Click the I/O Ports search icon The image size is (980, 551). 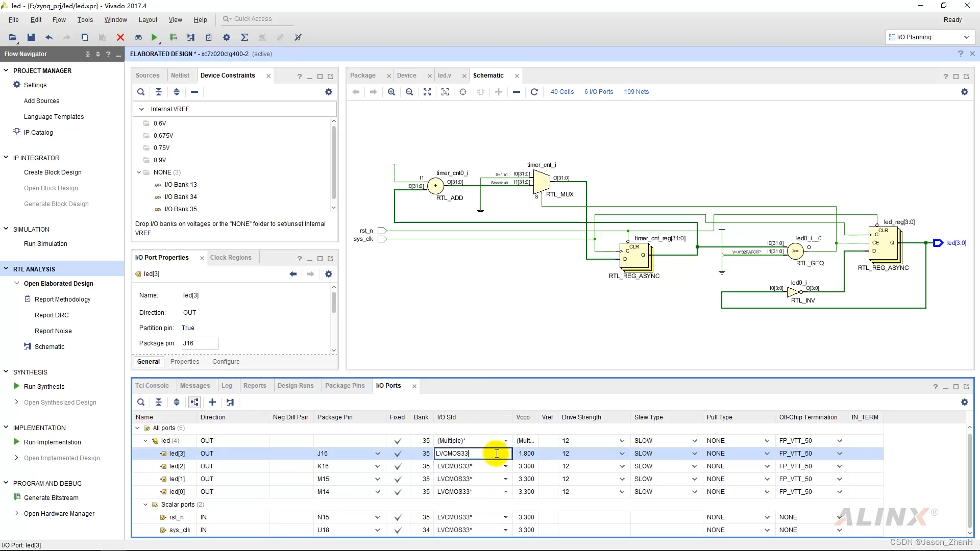click(141, 402)
